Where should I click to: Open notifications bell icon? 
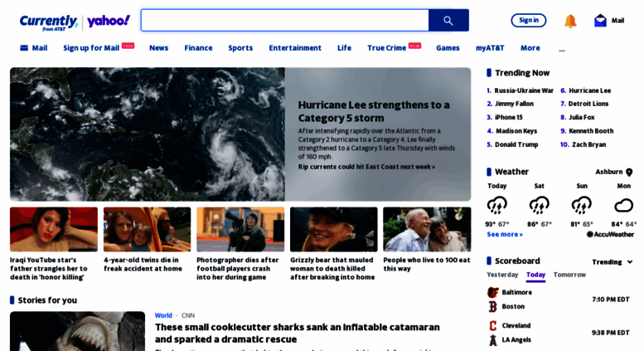tap(570, 21)
